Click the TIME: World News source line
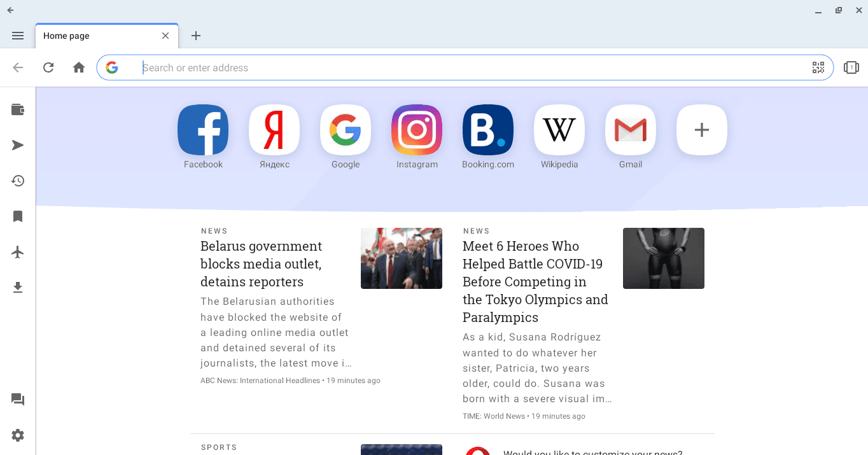The width and height of the screenshot is (868, 455). pyautogui.click(x=524, y=416)
